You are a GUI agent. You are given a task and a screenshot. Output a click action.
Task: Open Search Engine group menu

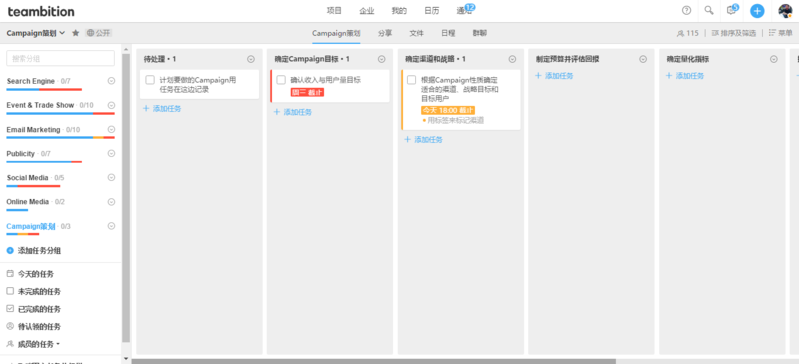click(x=111, y=81)
